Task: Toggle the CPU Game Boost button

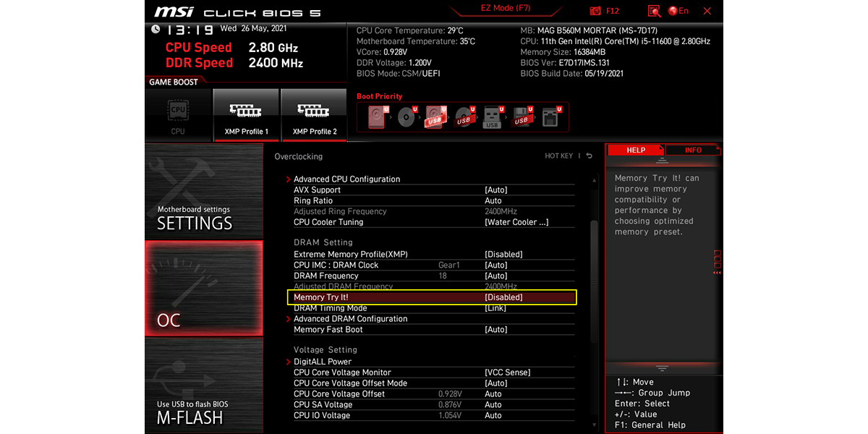Action: tap(178, 115)
